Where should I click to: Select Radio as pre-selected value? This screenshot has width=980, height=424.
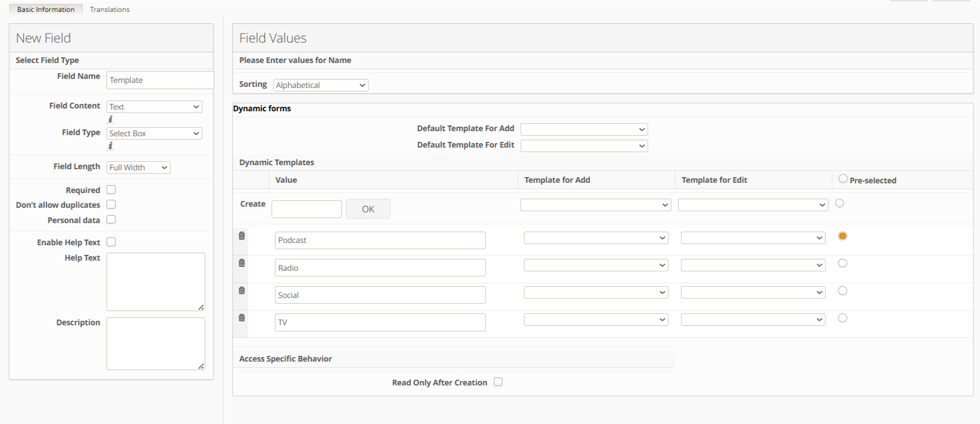(843, 263)
